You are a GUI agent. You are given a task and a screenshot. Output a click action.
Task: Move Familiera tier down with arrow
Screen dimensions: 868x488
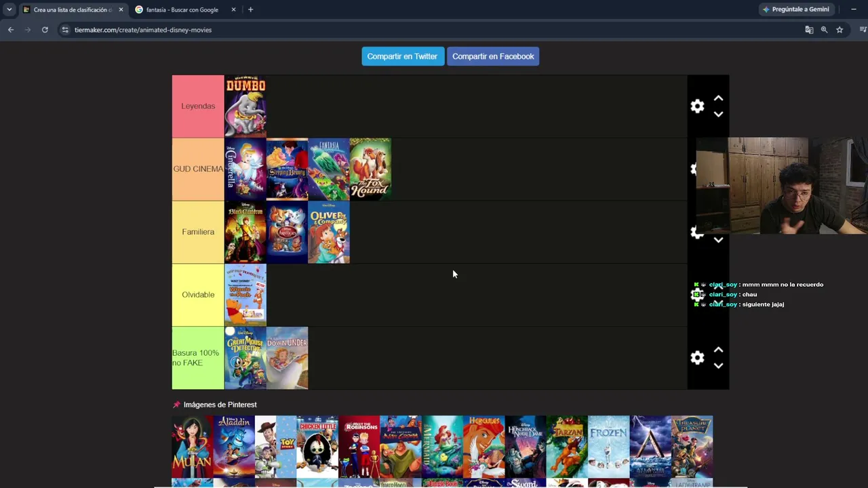coord(718,240)
